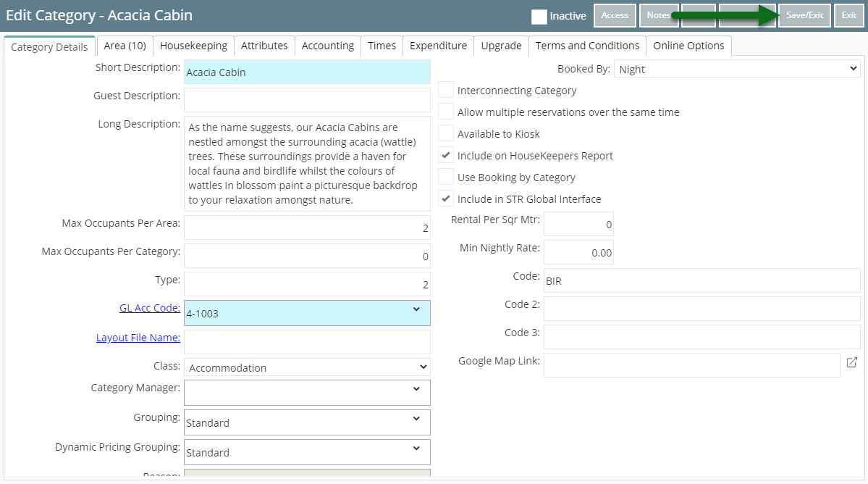This screenshot has height=484, width=868.
Task: Open the Notes button
Action: click(x=658, y=15)
